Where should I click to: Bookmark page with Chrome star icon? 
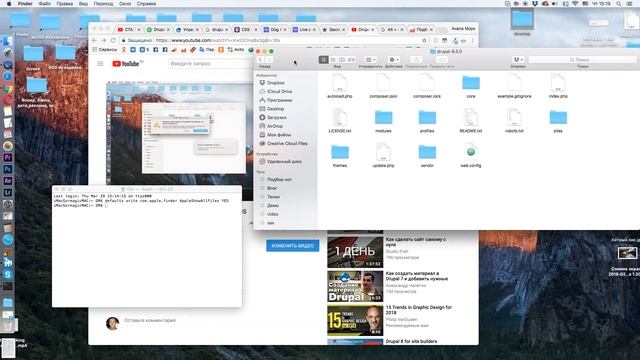(x=424, y=40)
